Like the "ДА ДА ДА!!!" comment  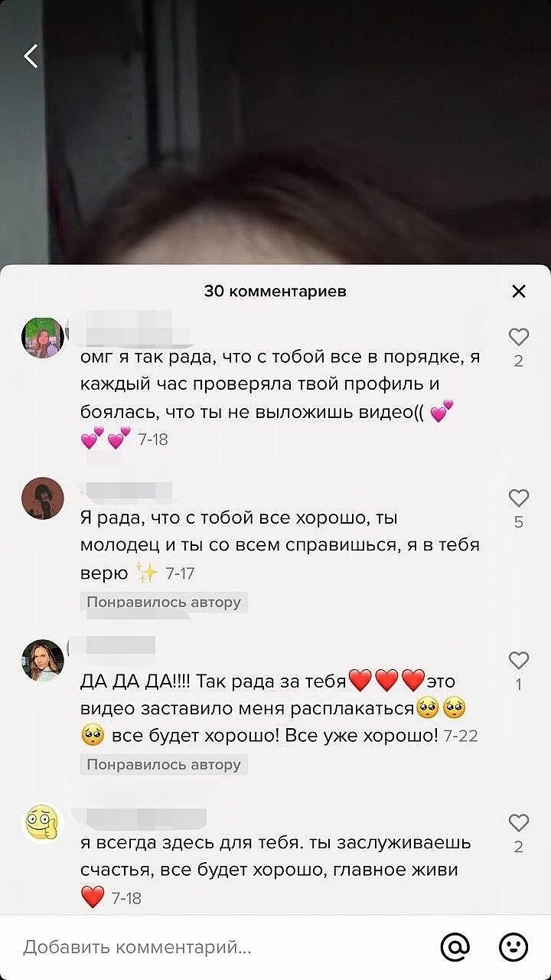[519, 660]
